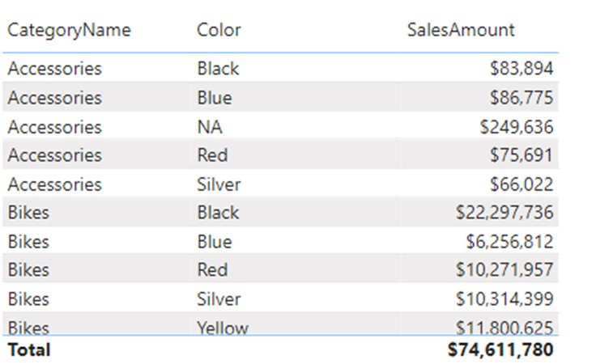
Task: Click the $83,894 sales amount value
Action: point(521,69)
